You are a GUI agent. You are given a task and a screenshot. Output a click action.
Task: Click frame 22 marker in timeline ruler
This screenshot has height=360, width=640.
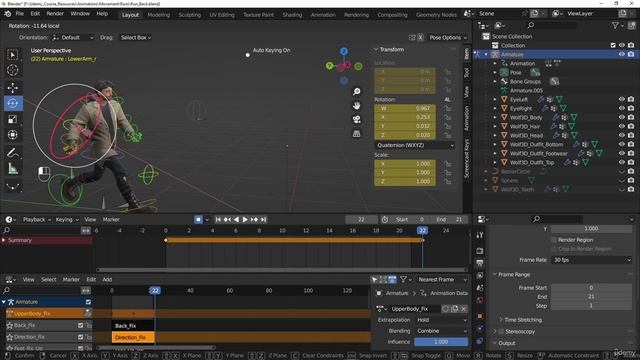pos(422,231)
